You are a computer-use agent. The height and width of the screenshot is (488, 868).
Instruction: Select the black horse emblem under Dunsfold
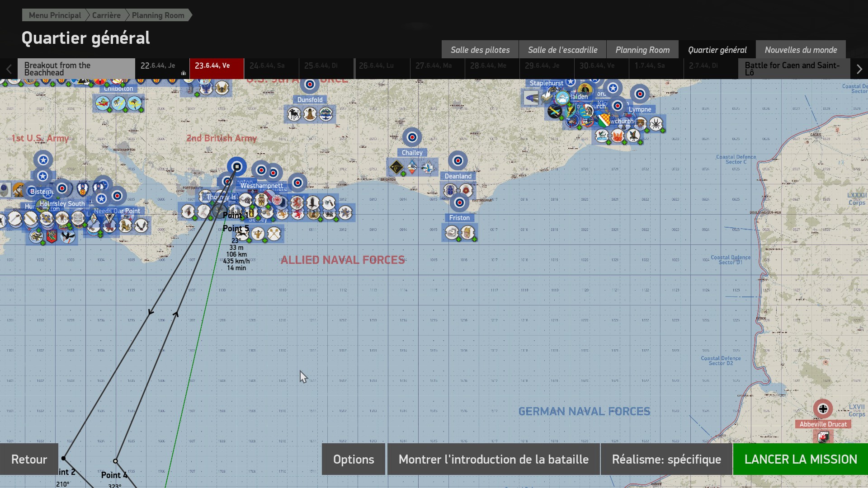pos(294,114)
